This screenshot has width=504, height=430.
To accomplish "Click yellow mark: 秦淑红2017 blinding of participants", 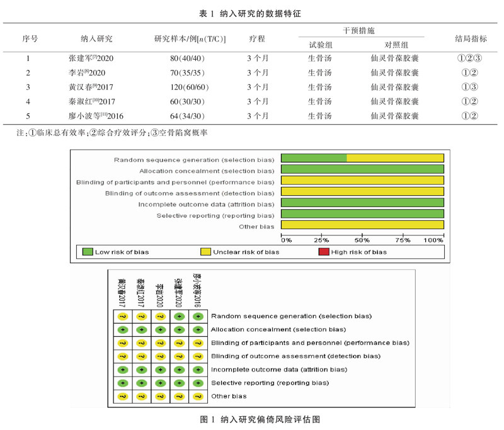I will (141, 343).
